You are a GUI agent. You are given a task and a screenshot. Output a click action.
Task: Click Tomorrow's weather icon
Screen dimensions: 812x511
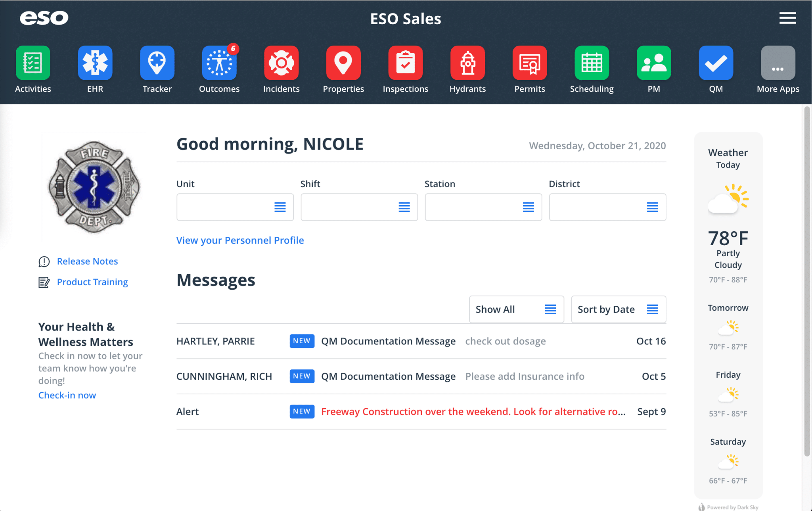[728, 328]
